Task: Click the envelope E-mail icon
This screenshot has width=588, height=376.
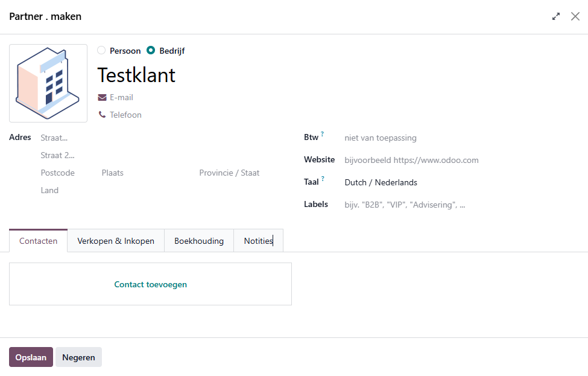Action: (102, 97)
